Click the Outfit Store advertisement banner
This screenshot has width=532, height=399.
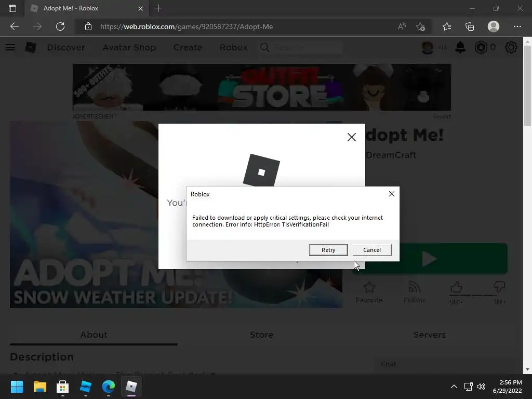[262, 87]
